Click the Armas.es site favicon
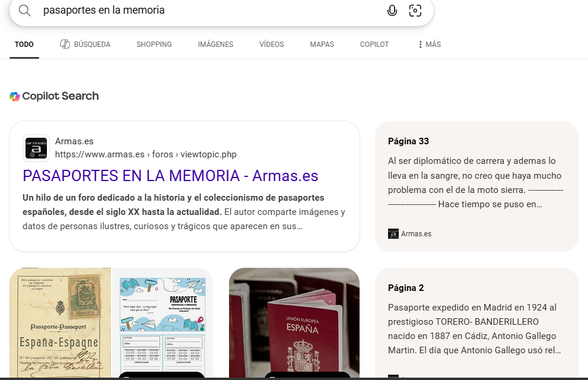The width and height of the screenshot is (588, 380). point(36,148)
